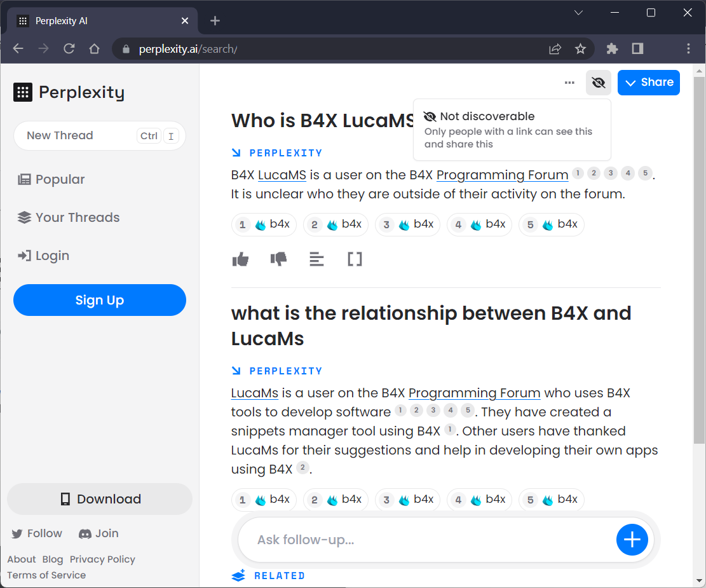Open source chip 5 b4x in first answer
Screen dimensions: 706x588
pos(552,224)
